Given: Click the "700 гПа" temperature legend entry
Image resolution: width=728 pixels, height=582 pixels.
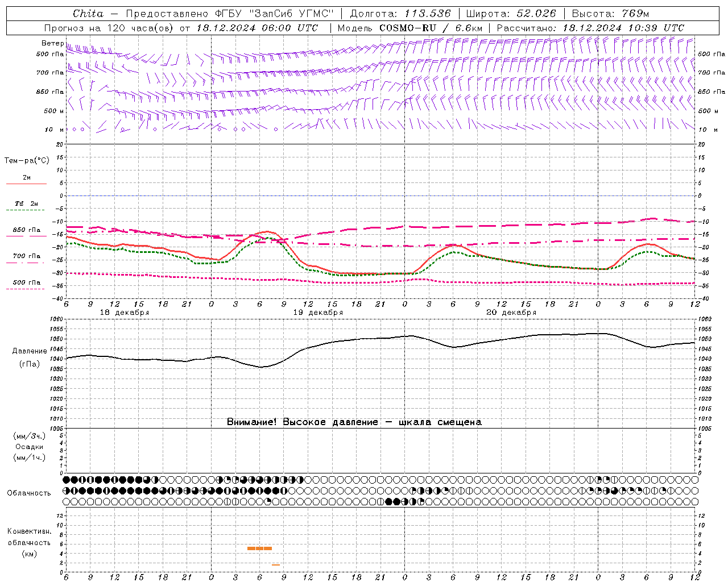Looking at the screenshot, I should coord(27,256).
